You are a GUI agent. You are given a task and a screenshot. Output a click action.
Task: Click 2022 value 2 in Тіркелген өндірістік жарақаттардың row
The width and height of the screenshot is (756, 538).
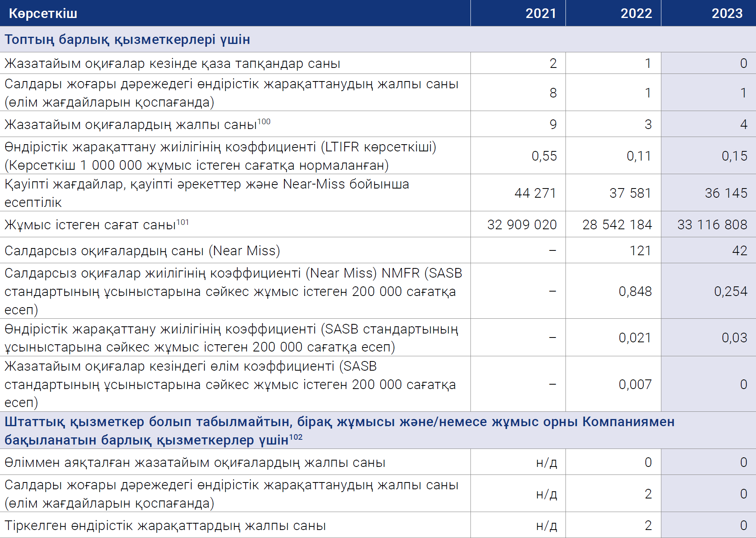coord(648,526)
